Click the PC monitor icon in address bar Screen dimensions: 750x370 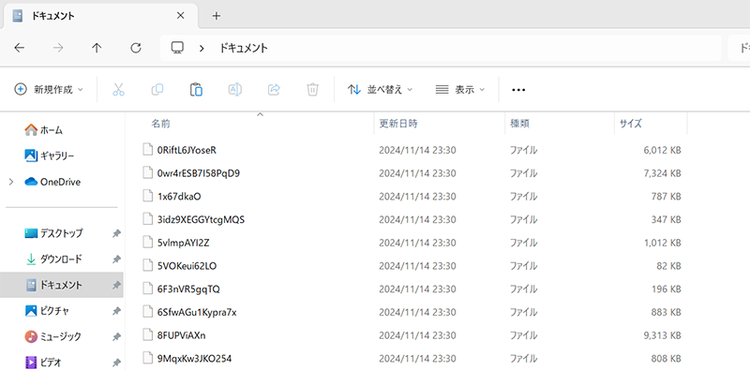tap(177, 47)
